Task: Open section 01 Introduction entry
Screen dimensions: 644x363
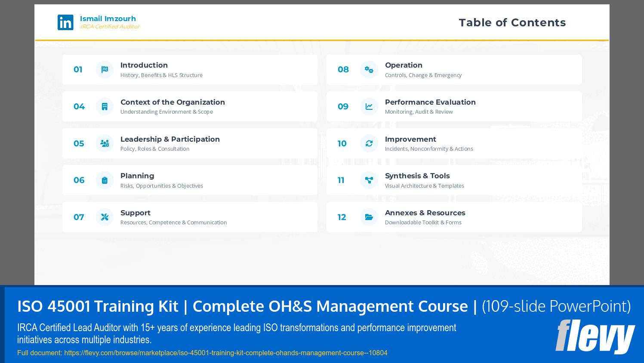Action: click(189, 69)
